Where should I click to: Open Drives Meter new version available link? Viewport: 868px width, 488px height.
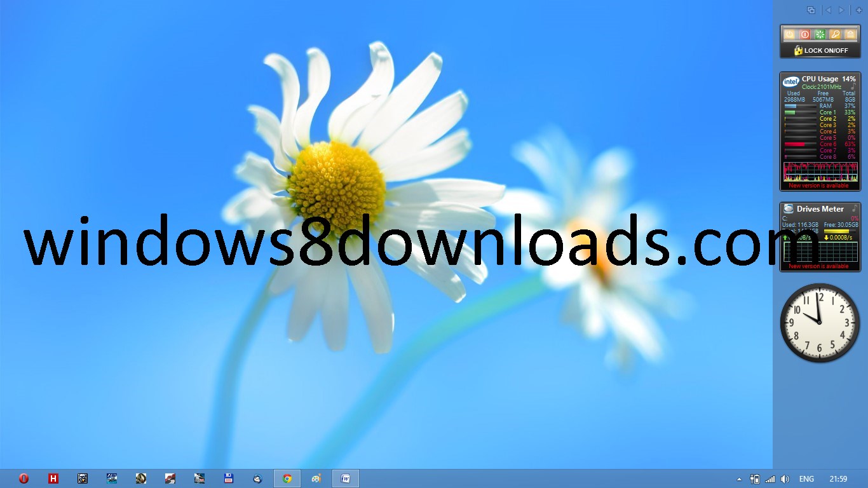818,266
